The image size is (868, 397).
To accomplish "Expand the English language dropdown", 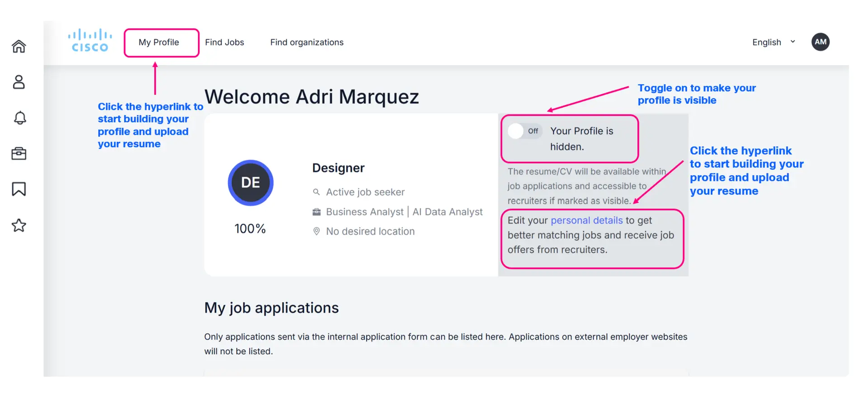I will click(x=774, y=42).
